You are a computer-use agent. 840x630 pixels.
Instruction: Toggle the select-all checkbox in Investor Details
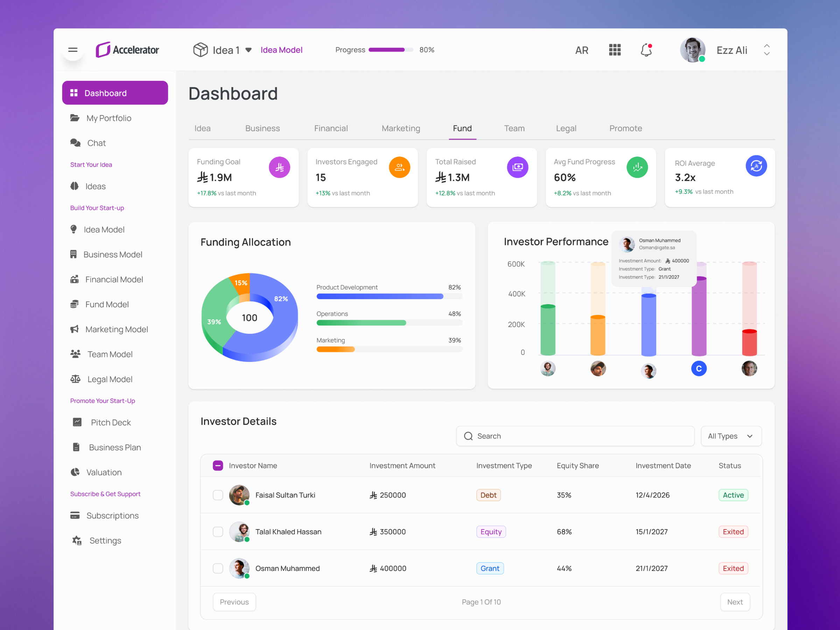coord(218,465)
